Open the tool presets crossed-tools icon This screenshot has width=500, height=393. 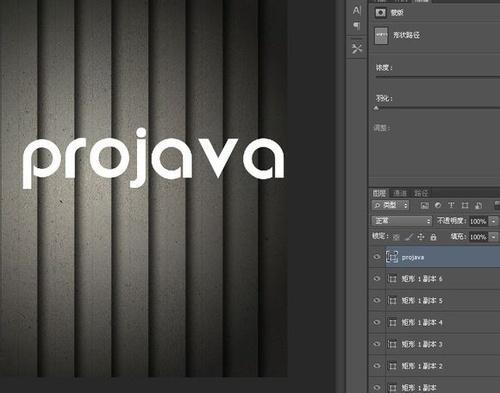(x=357, y=49)
